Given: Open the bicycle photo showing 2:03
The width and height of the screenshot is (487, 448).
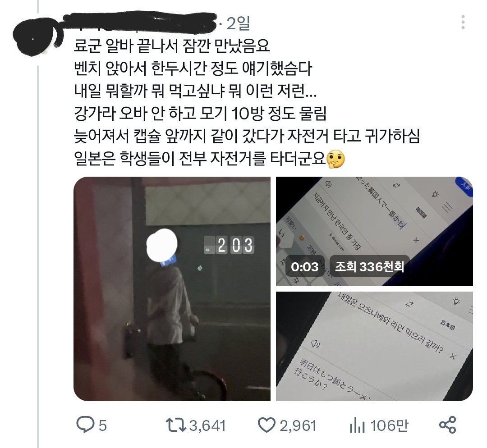Looking at the screenshot, I should (x=172, y=289).
